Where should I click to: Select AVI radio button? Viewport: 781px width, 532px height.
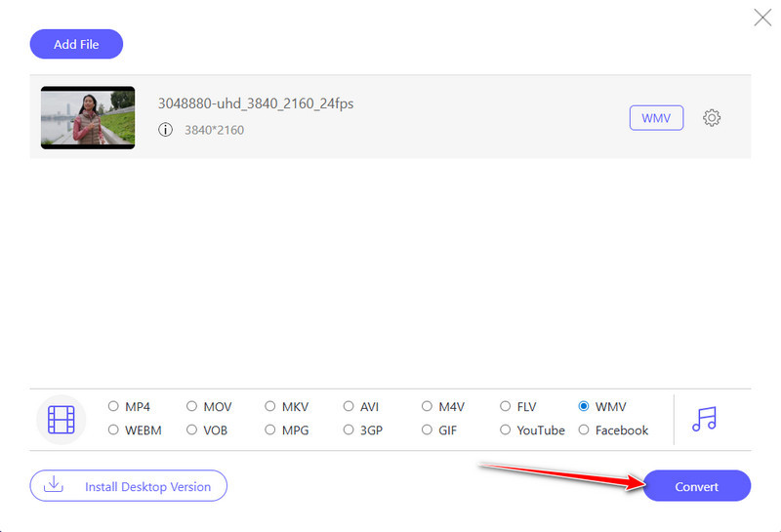349,406
